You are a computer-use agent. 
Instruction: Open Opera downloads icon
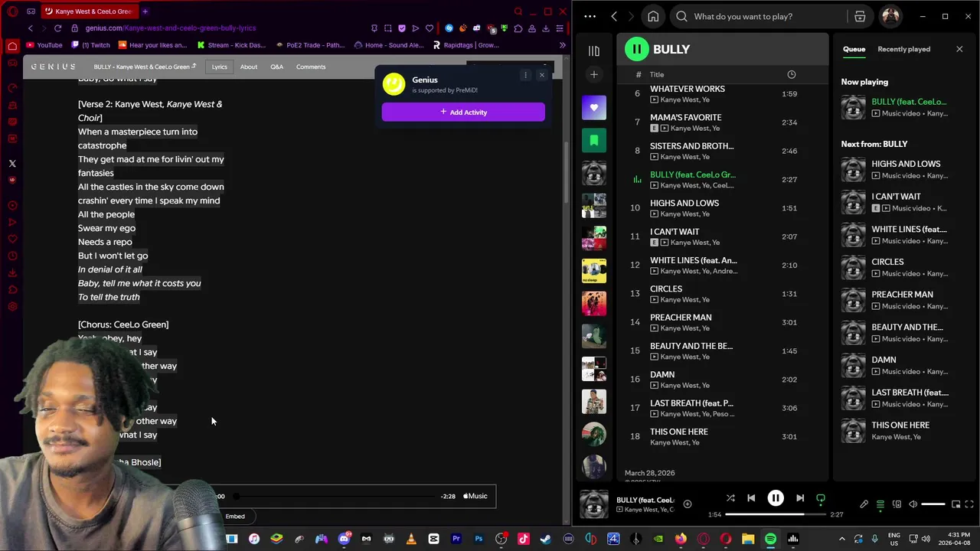pos(546,28)
